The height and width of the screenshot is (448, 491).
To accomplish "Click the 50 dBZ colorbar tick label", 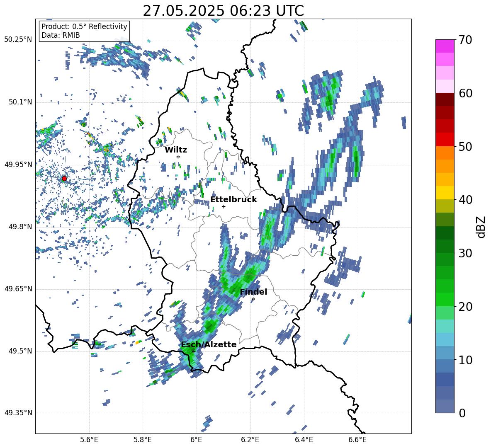I will click(465, 146).
